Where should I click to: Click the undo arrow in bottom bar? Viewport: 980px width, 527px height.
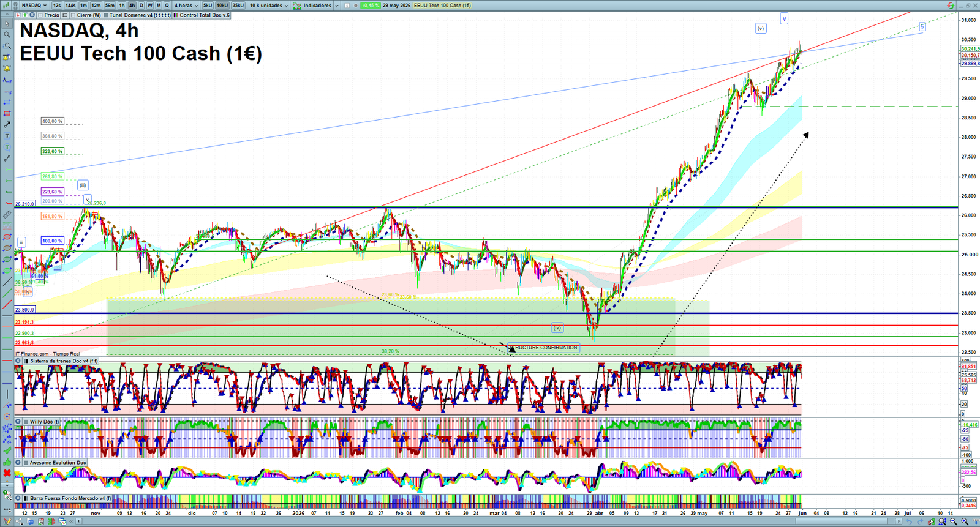tap(909, 521)
